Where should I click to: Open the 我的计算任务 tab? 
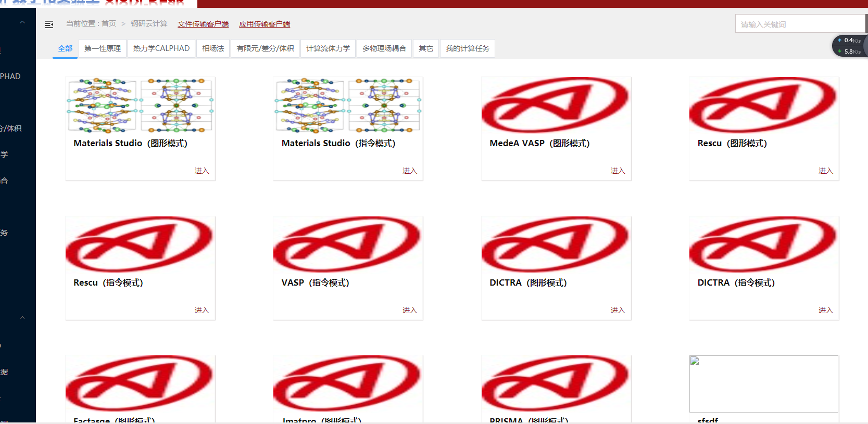pyautogui.click(x=468, y=48)
